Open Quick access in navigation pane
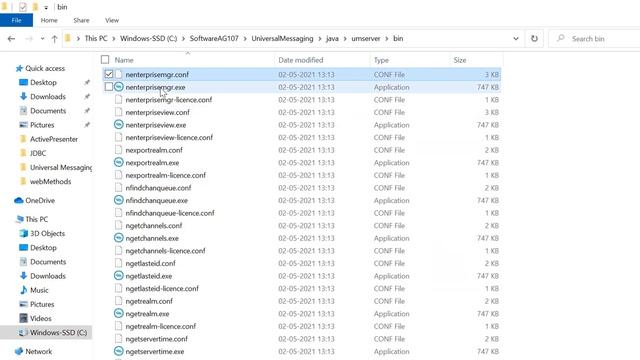Viewport: 640px width, 360px height. 45,68
